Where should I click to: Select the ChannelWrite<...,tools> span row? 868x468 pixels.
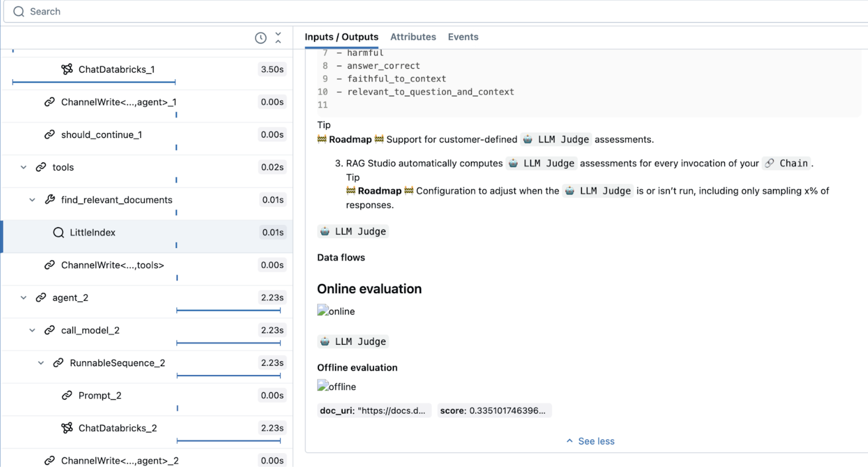[x=112, y=265]
